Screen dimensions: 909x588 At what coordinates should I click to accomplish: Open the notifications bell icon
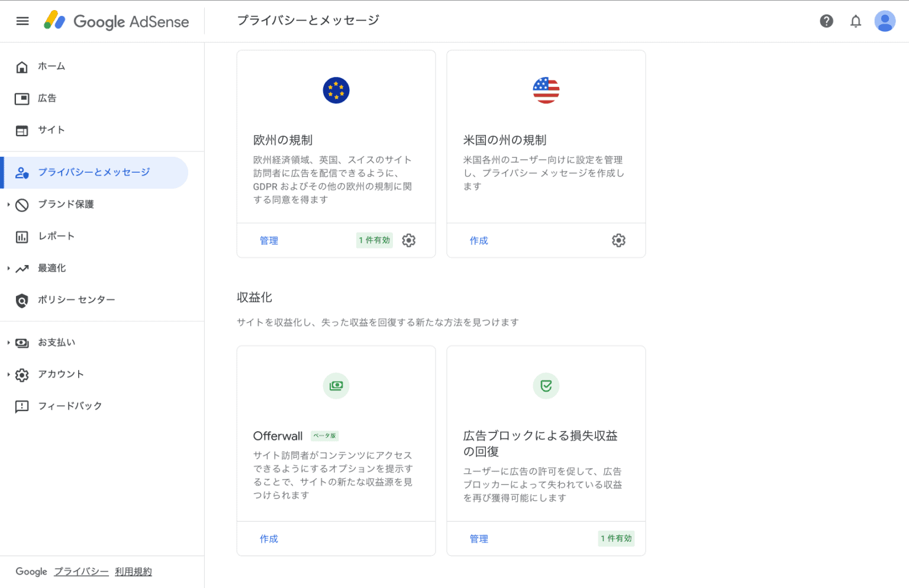click(856, 21)
